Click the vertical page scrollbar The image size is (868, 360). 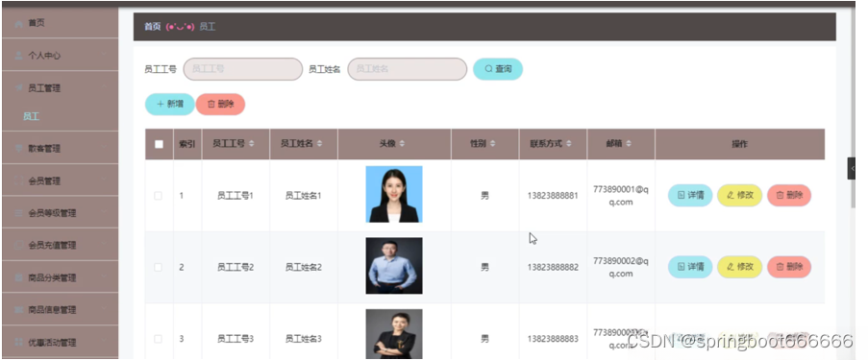pos(853,108)
